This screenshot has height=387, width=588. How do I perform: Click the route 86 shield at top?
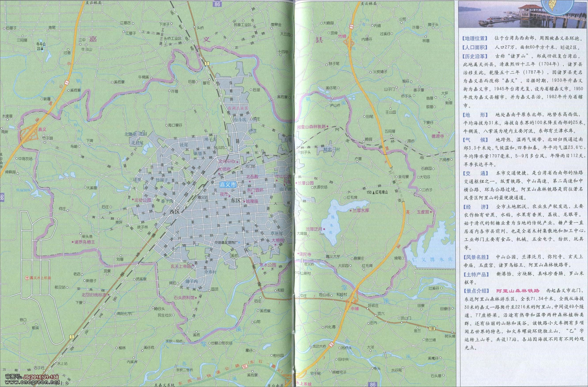217,4
